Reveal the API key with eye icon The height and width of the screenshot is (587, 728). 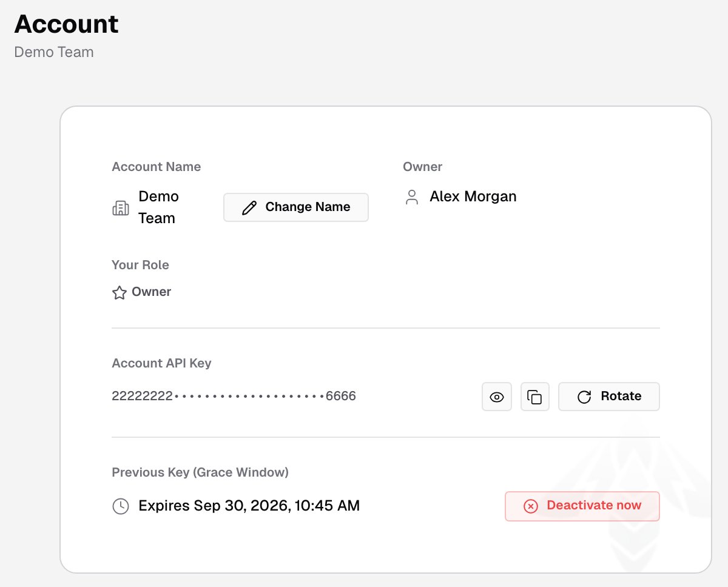tap(497, 397)
